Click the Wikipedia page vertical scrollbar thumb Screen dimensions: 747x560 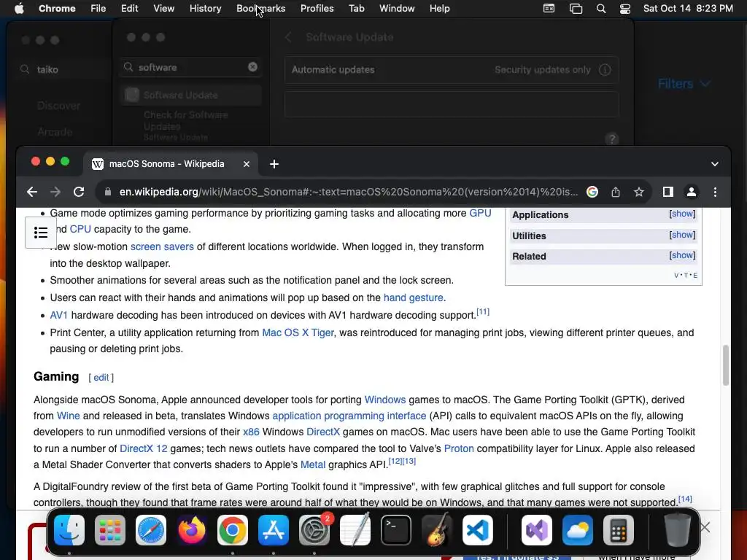click(x=726, y=365)
